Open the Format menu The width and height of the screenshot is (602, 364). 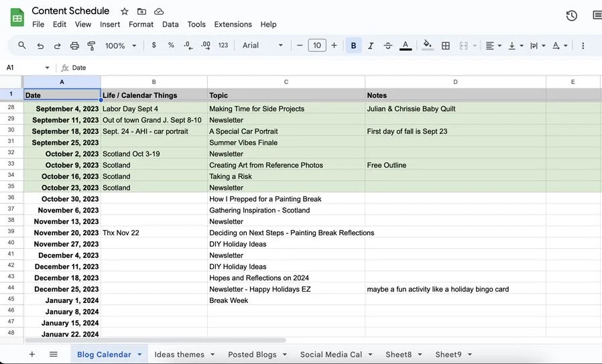[141, 24]
